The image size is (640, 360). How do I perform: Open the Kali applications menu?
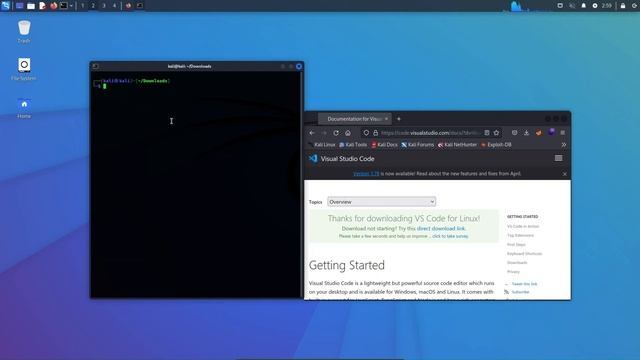tap(5, 5)
